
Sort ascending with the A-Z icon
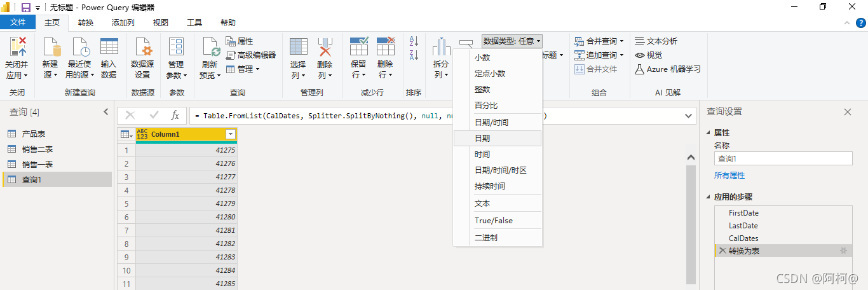pos(414,40)
